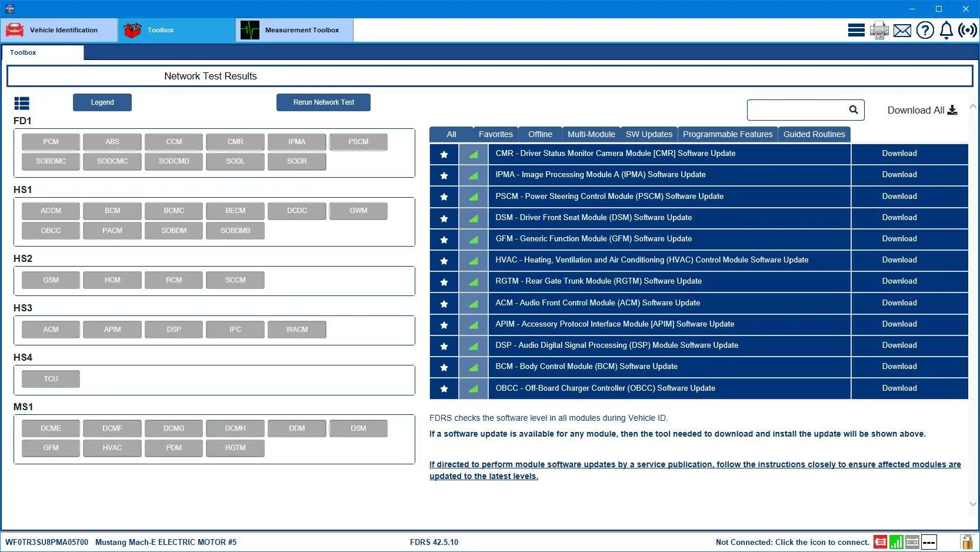
Task: Select the Multi-Module tab
Action: pos(591,134)
